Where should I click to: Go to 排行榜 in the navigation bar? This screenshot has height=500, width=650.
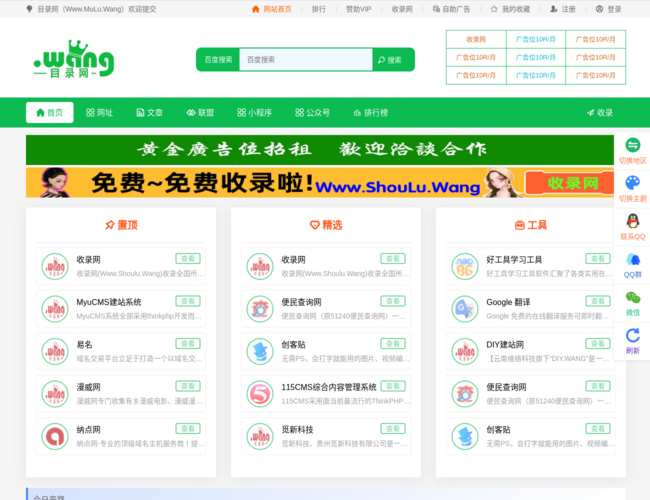click(x=370, y=113)
